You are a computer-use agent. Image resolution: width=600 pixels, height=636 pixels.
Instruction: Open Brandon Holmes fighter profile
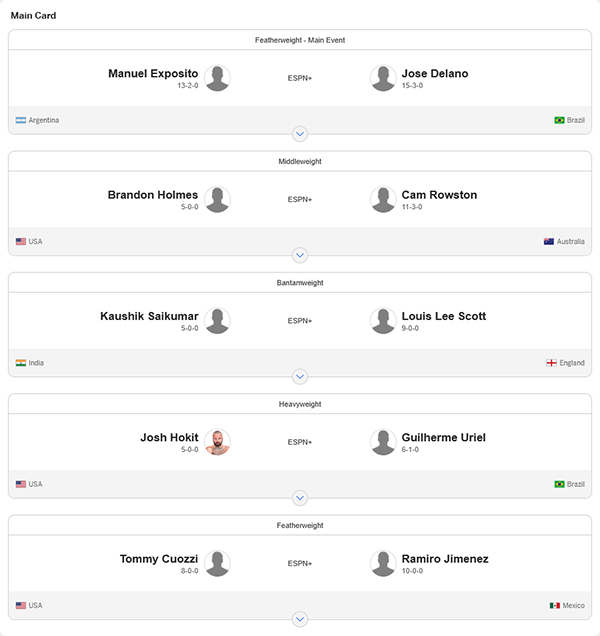tap(153, 195)
